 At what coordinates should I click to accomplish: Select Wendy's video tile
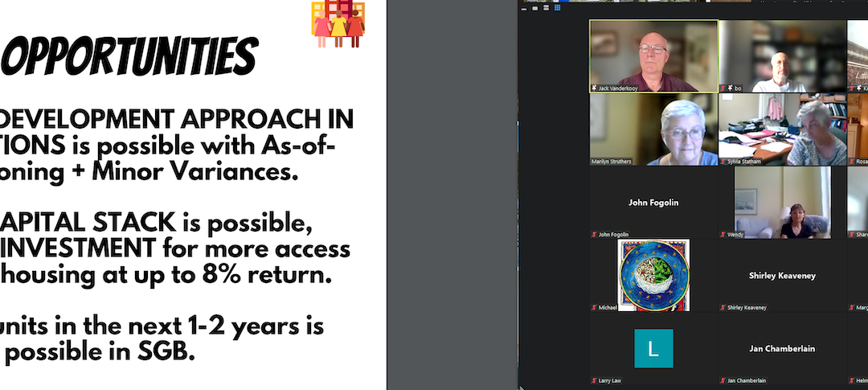point(781,201)
